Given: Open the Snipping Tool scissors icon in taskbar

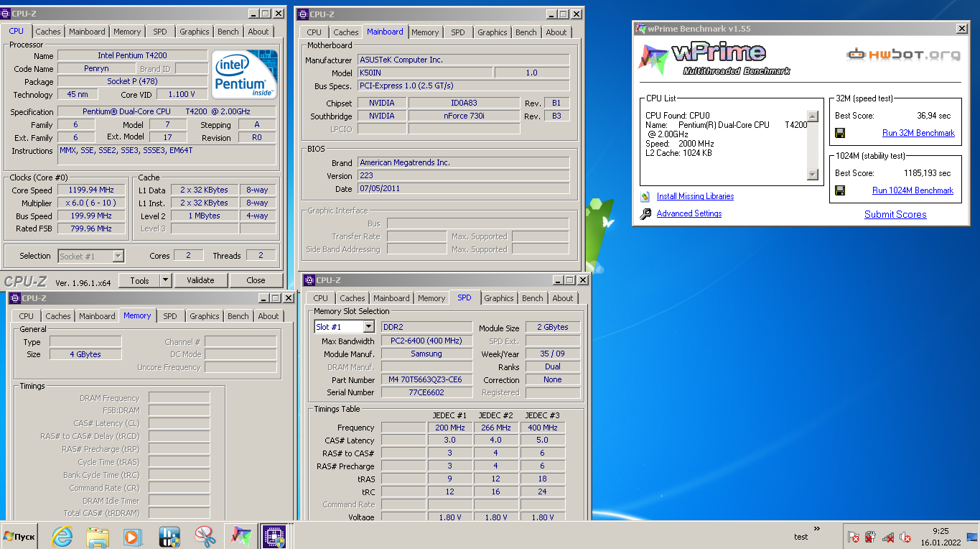Looking at the screenshot, I should tap(205, 536).
